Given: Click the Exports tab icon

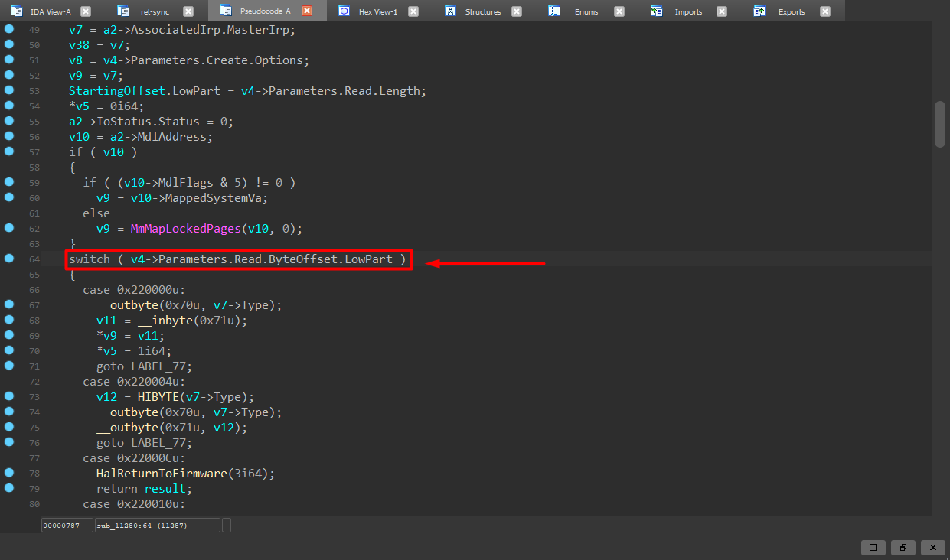Looking at the screenshot, I should tap(759, 11).
